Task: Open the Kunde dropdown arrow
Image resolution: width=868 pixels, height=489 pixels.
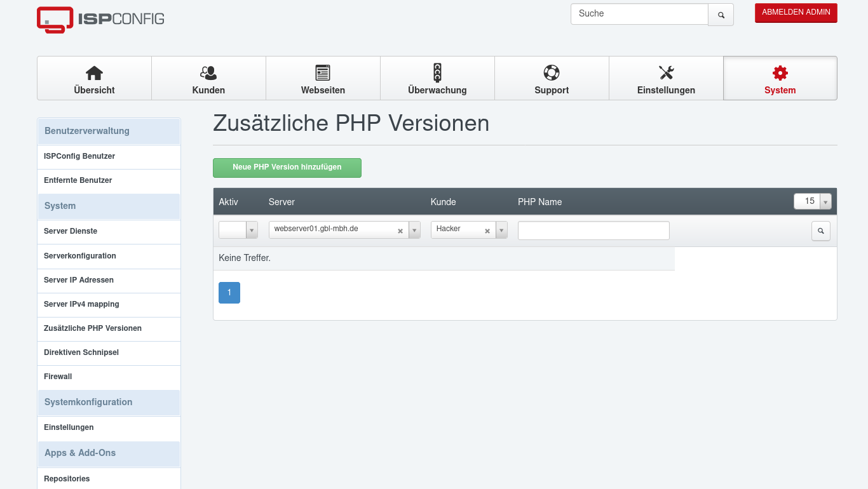Action: coord(501,230)
